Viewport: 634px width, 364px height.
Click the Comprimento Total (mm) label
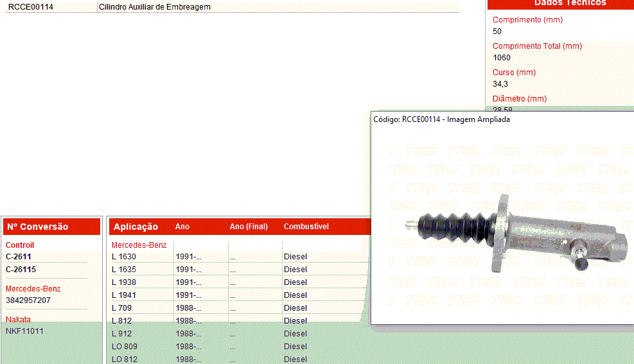(537, 46)
